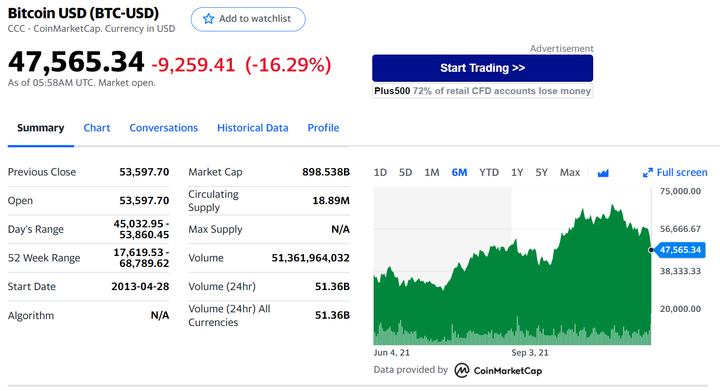Show the 5Y chart range
The image size is (720, 391).
[x=541, y=173]
